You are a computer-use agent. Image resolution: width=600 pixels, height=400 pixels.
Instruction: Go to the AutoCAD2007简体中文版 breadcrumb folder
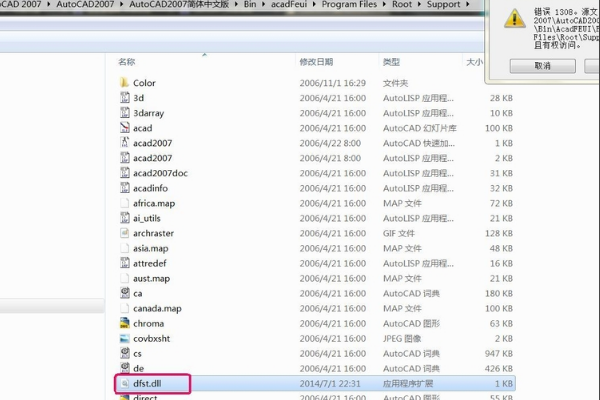tap(179, 4)
